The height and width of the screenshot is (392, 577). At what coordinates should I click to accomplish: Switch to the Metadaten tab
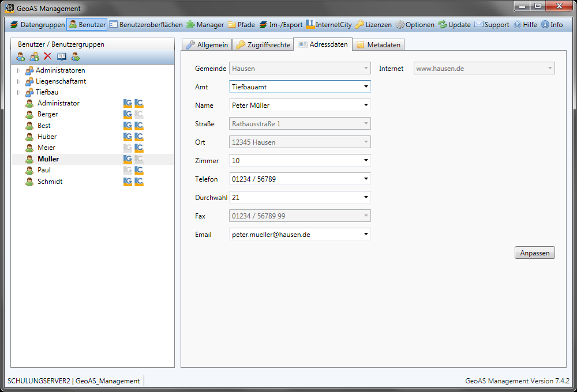(x=379, y=45)
